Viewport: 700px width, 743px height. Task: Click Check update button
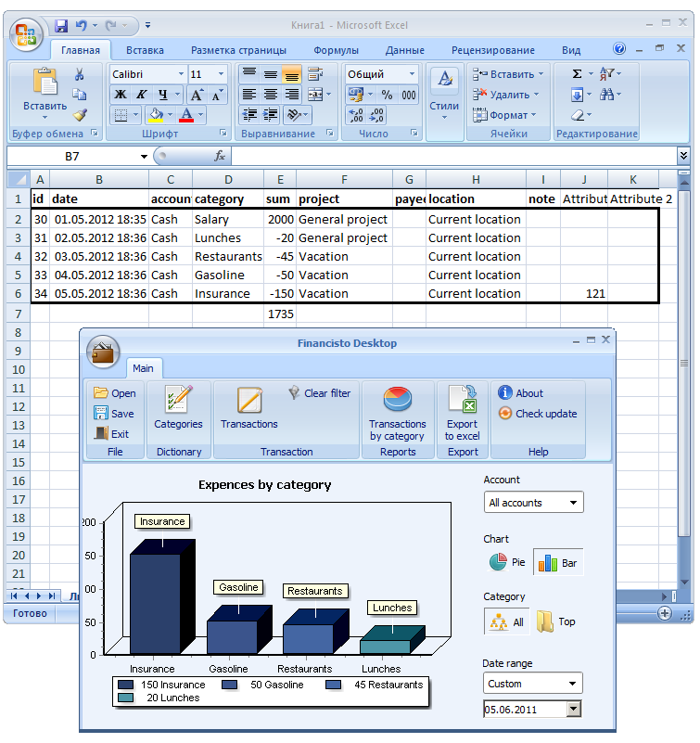(538, 414)
